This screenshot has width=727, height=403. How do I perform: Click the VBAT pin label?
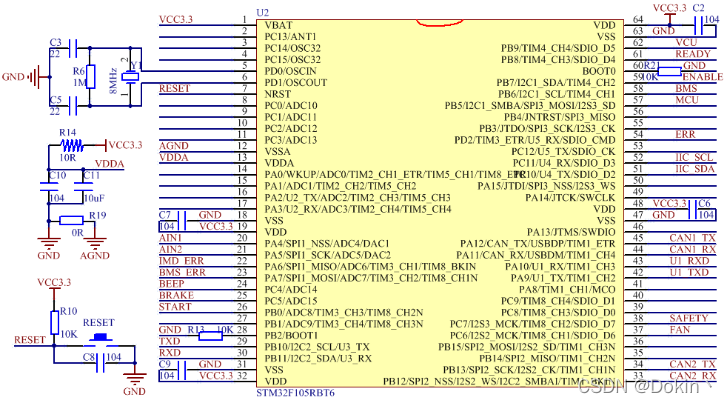[x=279, y=25]
